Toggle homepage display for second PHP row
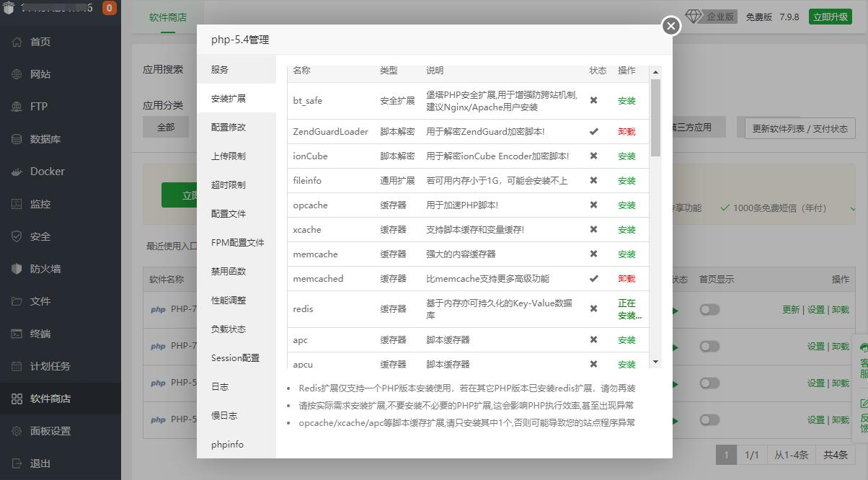This screenshot has width=868, height=480. click(709, 346)
